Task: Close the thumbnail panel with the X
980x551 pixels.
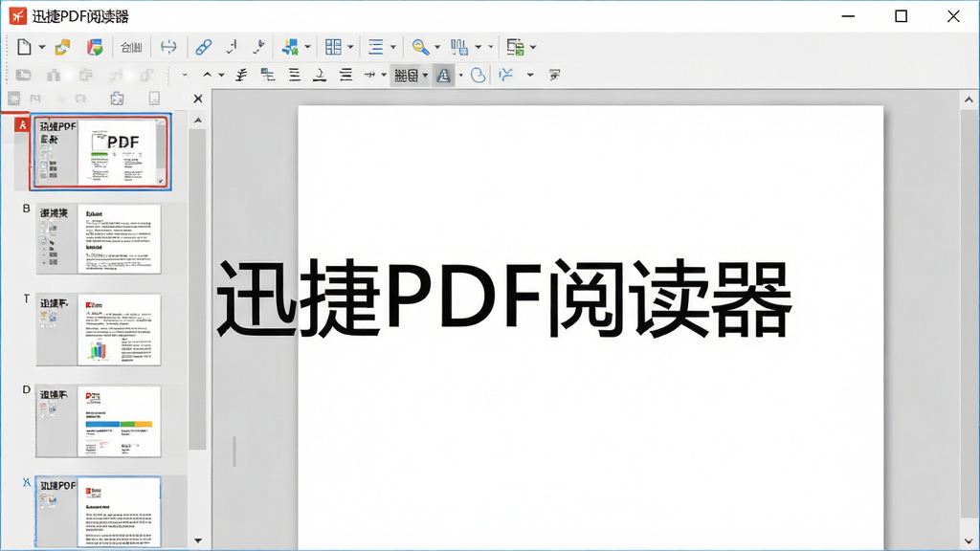Action: pos(198,99)
